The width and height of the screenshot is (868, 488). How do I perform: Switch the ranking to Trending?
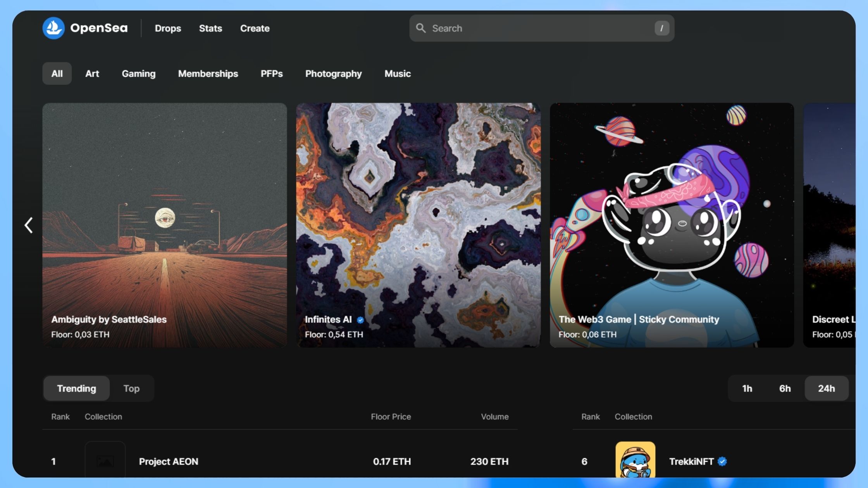pyautogui.click(x=76, y=388)
